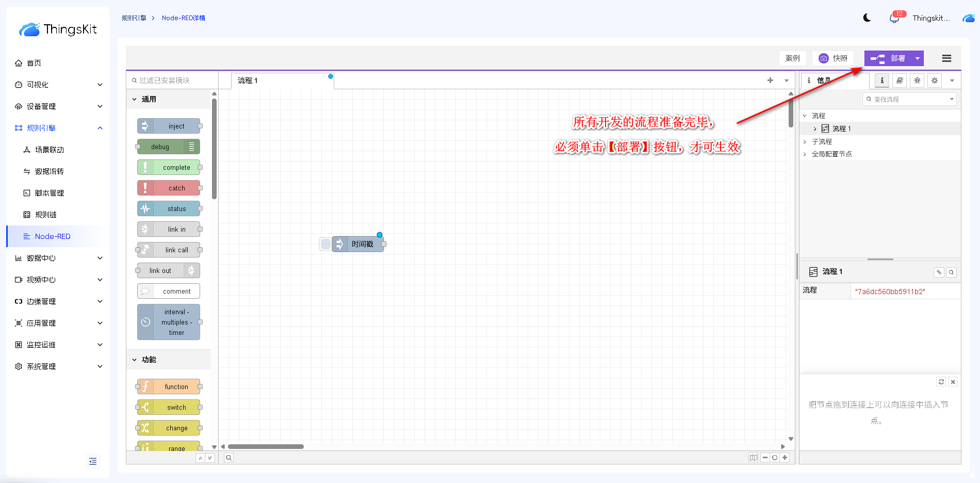Open the 部署 deploy options dropdown arrow
This screenshot has width=980, height=483.
918,59
